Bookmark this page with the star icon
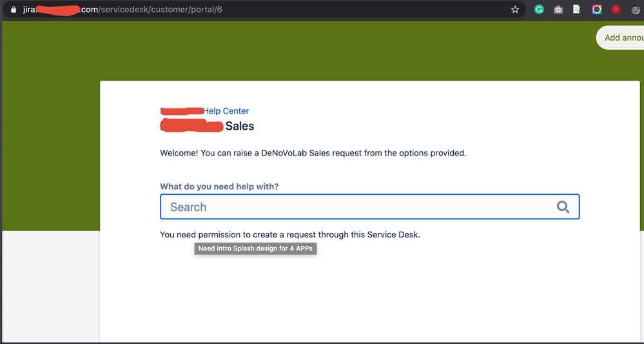 click(x=515, y=10)
